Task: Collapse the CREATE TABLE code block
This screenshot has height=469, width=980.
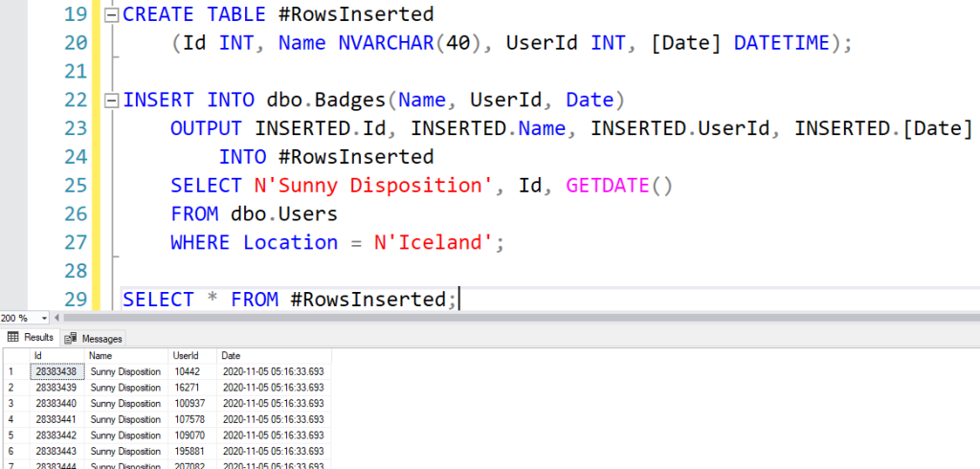Action: click(111, 16)
